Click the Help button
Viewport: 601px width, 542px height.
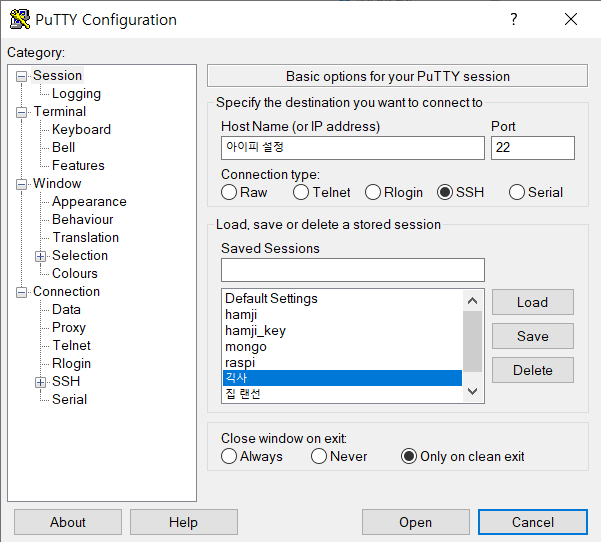point(184,522)
